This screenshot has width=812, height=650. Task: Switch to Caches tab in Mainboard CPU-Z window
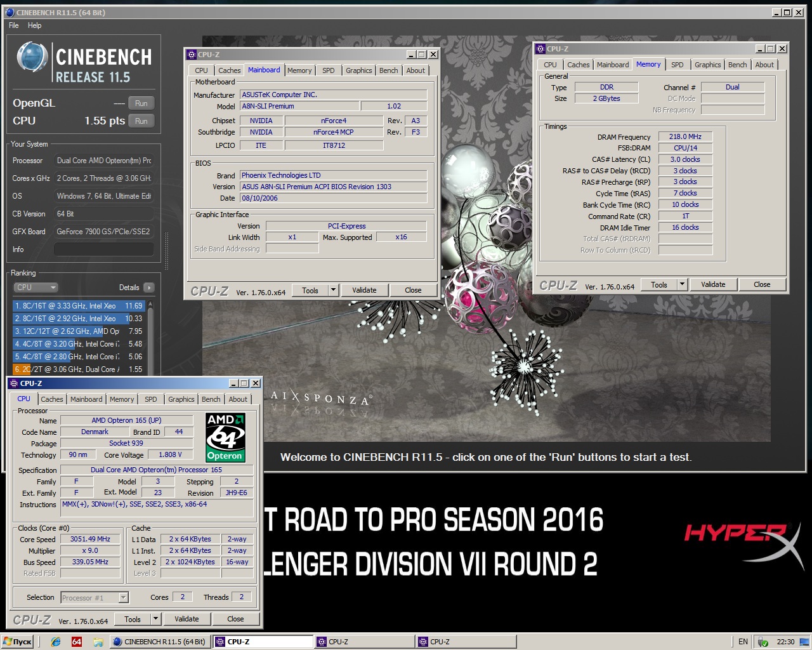[229, 70]
